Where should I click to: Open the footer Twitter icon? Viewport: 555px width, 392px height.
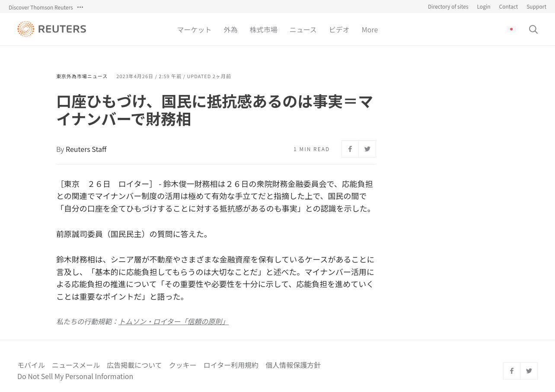pyautogui.click(x=529, y=371)
